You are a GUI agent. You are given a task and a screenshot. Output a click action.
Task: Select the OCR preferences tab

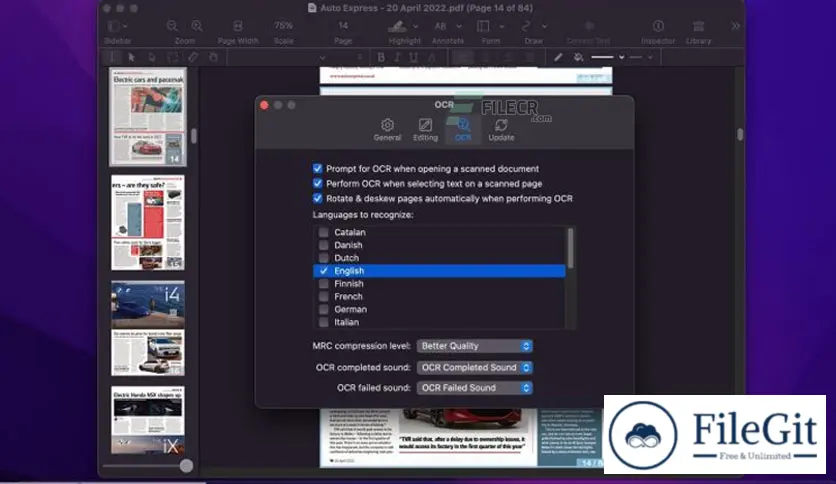click(x=463, y=130)
